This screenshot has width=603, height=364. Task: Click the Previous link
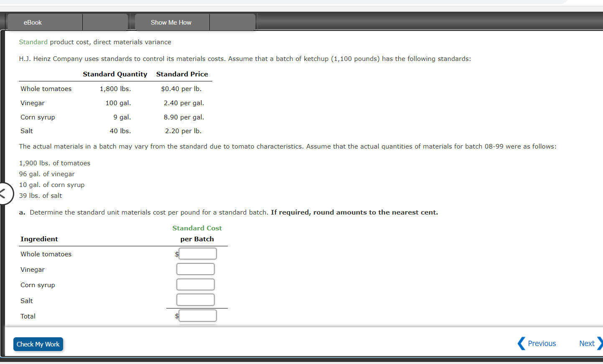(x=542, y=343)
